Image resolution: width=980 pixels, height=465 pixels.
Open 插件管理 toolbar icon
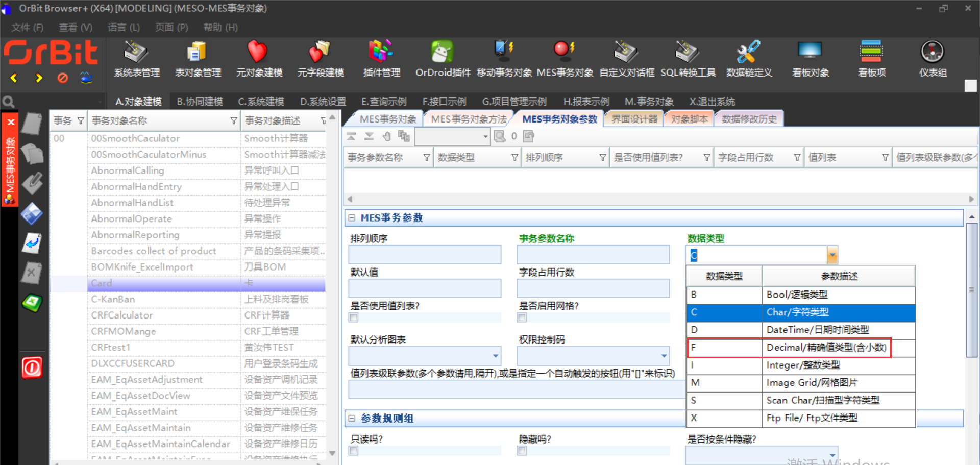[x=381, y=52]
